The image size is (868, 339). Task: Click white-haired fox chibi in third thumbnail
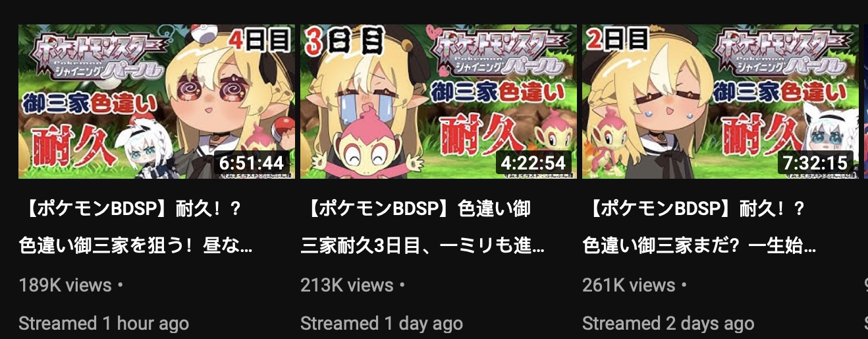(x=832, y=137)
